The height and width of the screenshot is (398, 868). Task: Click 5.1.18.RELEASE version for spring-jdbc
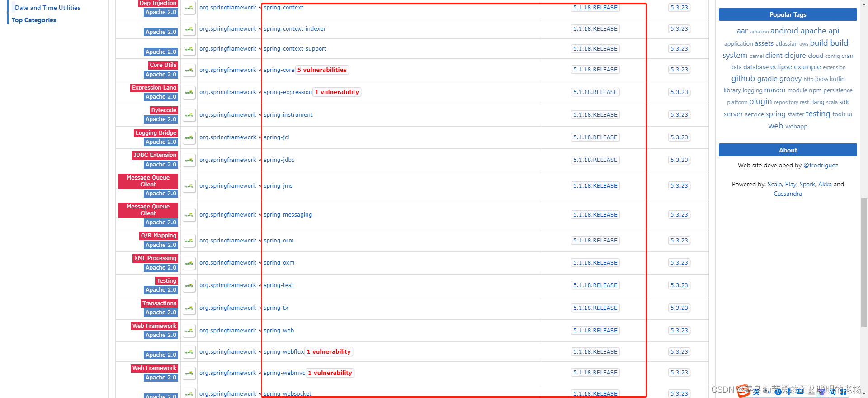(x=595, y=160)
